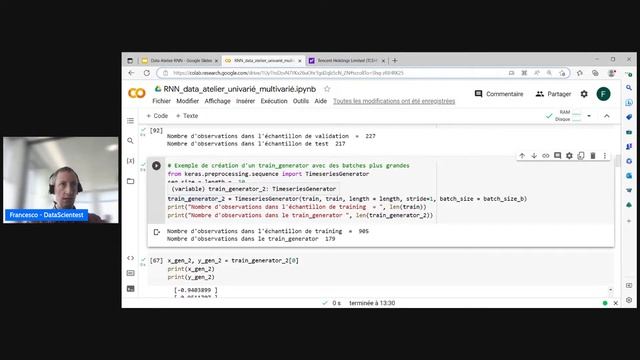Move the cell up with arrow icon

pyautogui.click(x=522, y=156)
